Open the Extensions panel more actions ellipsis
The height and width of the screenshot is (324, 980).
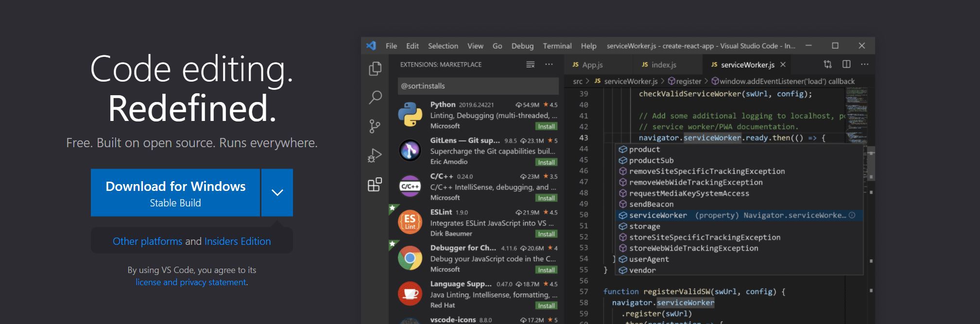click(549, 65)
